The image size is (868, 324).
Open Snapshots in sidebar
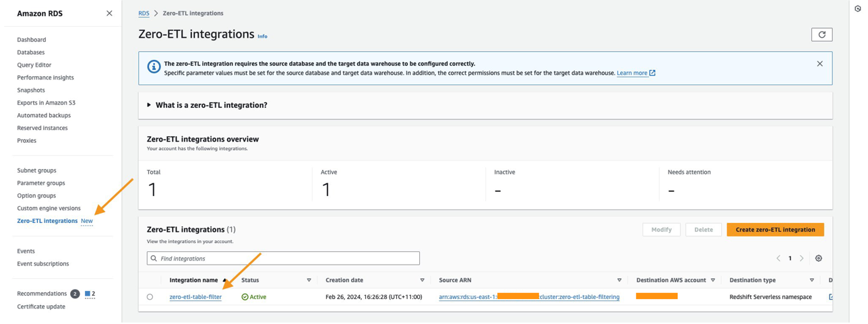pyautogui.click(x=31, y=90)
